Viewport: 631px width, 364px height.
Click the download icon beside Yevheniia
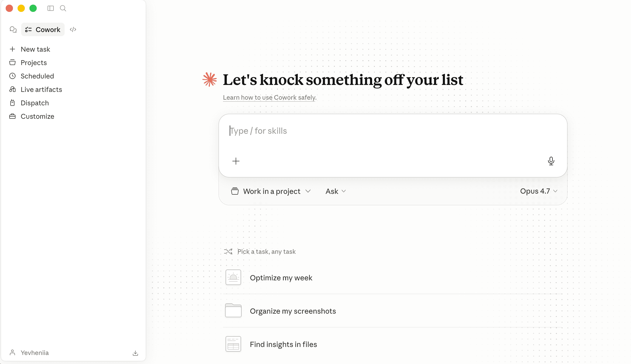[x=135, y=353]
